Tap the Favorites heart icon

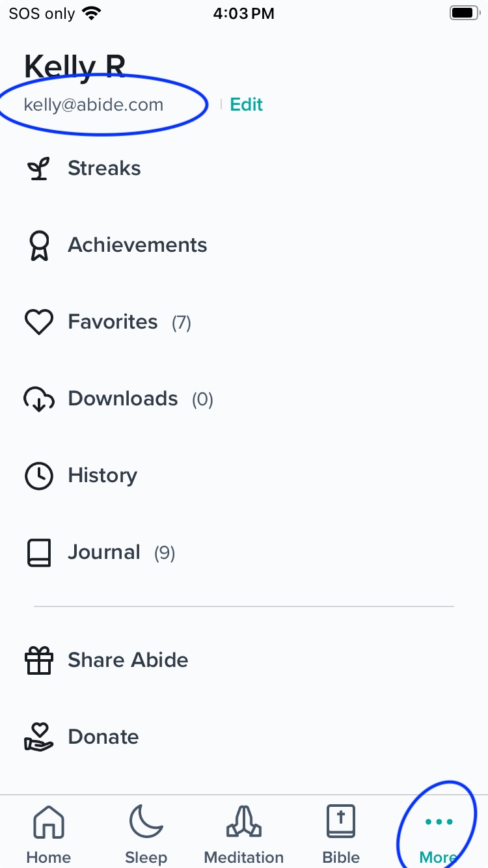pos(38,323)
